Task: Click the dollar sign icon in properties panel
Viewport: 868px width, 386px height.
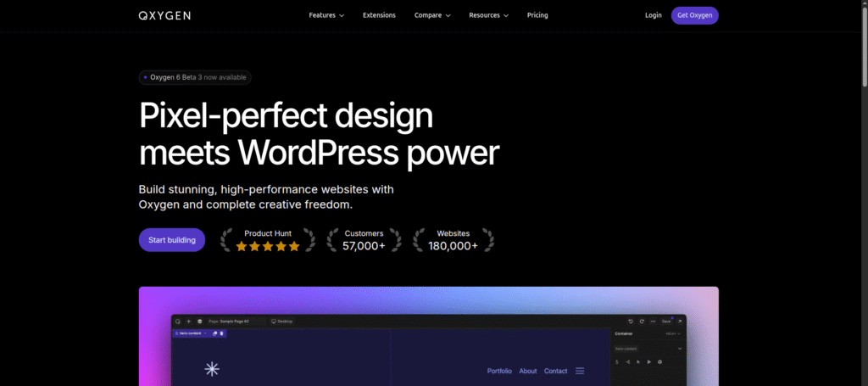Action: click(617, 362)
